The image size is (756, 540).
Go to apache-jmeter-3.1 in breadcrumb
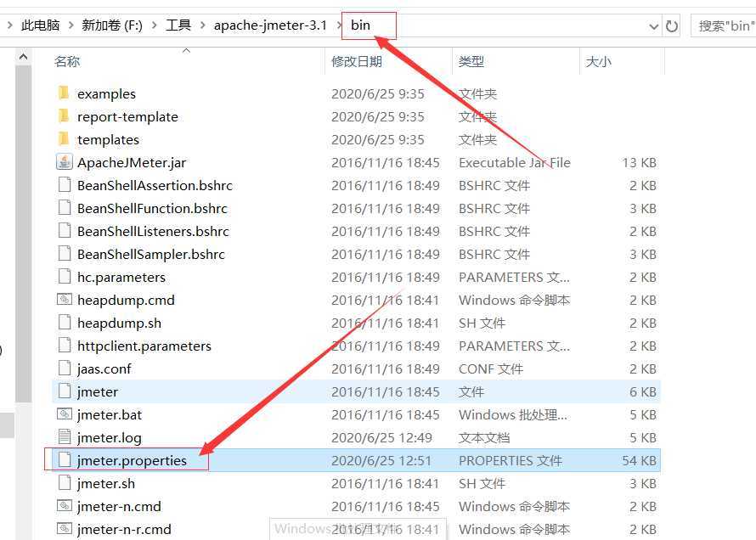click(270, 25)
